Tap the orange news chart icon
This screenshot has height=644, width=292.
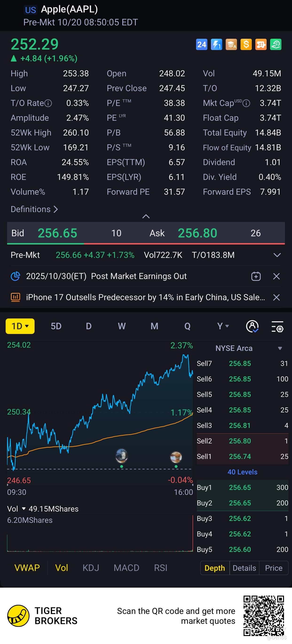tap(16, 297)
